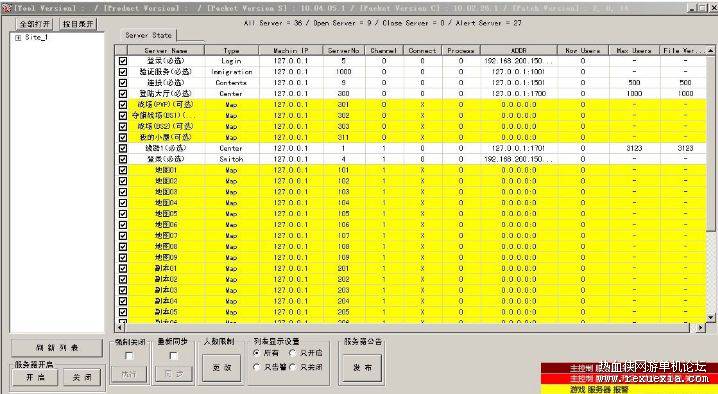Tick the 重新同步 checkbox
This screenshot has width=718, height=394.
(174, 356)
